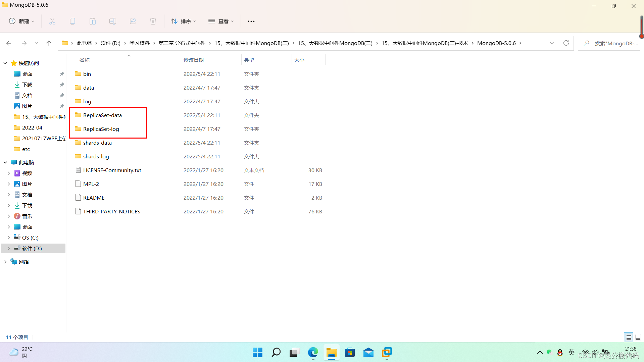
Task: Open taskbar search magnifier
Action: (x=276, y=353)
